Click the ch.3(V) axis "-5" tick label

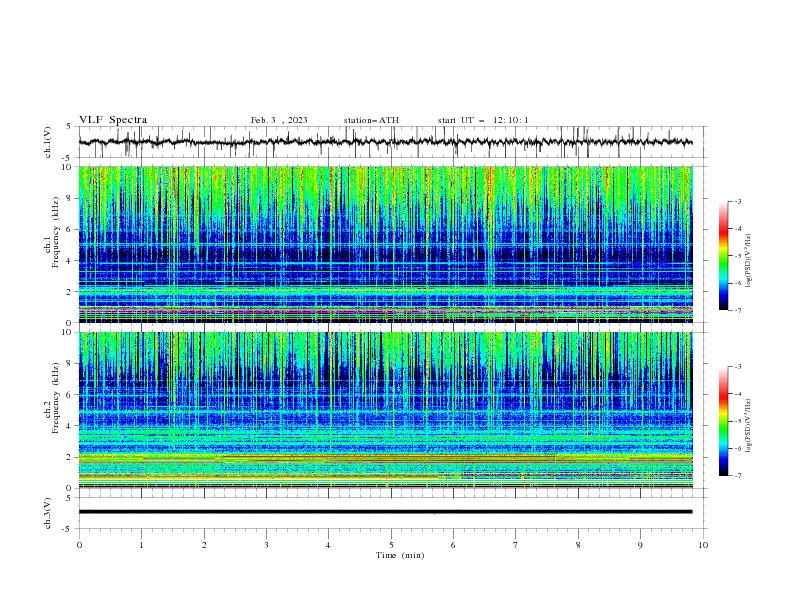click(x=67, y=529)
